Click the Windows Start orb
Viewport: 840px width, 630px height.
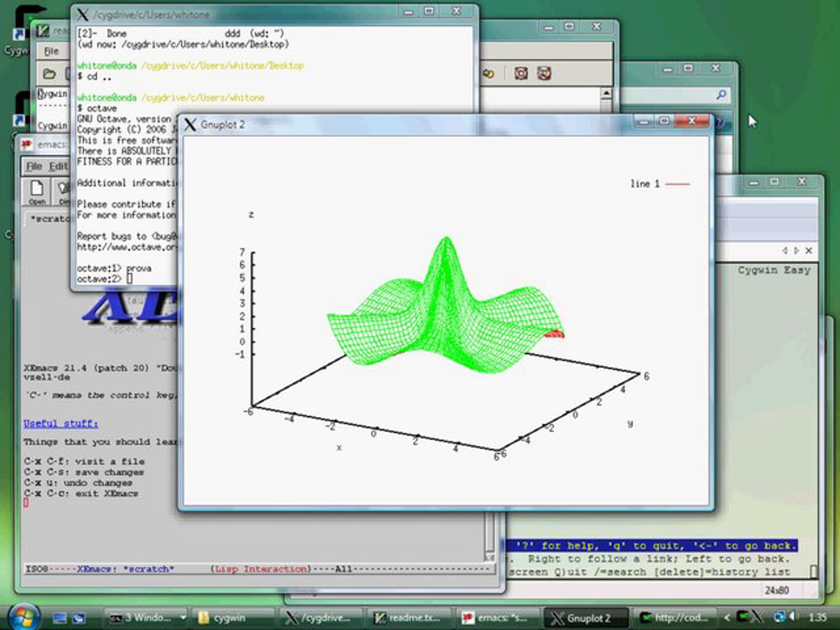coord(23,617)
